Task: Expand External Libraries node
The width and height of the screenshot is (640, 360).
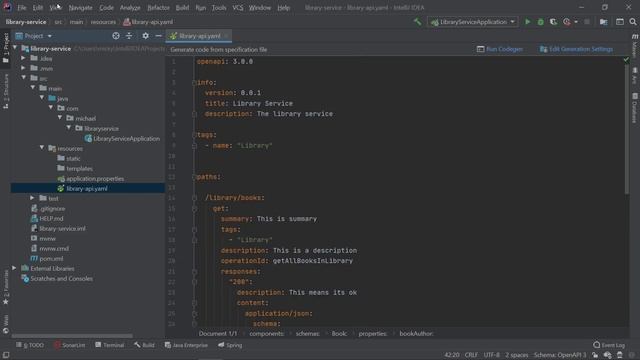Action: click(15, 268)
